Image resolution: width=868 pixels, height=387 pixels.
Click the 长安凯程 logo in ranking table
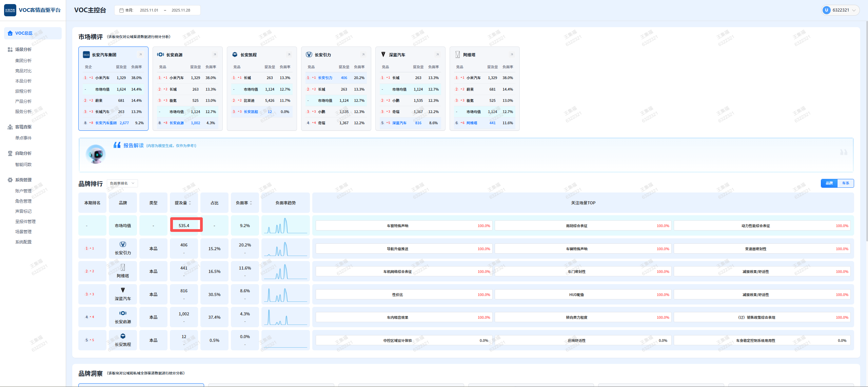pos(123,336)
